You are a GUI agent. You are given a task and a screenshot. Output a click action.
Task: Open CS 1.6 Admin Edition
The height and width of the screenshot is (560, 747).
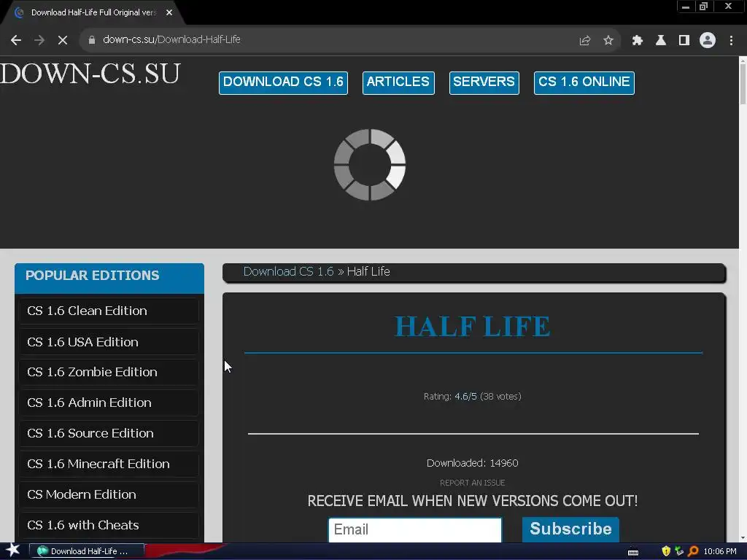point(109,402)
